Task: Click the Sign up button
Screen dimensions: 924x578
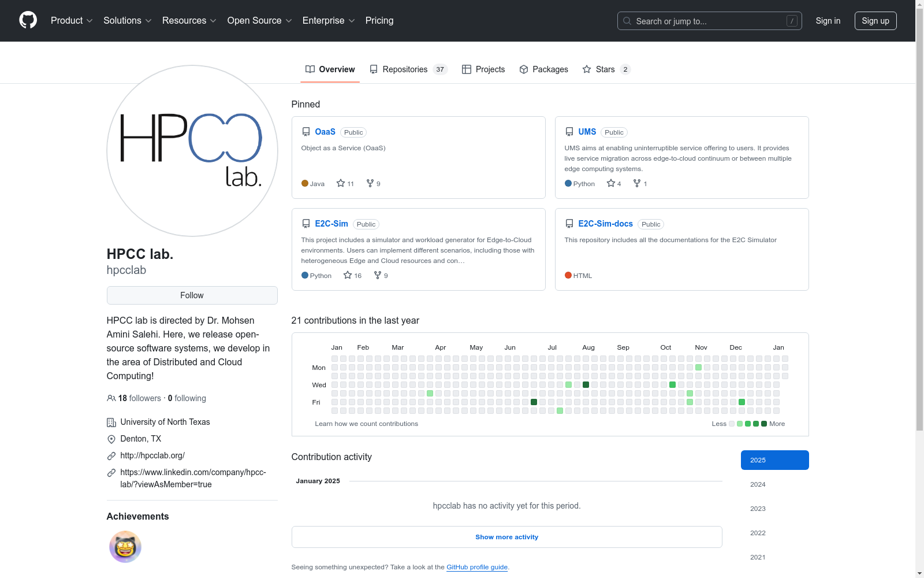Action: [x=875, y=21]
